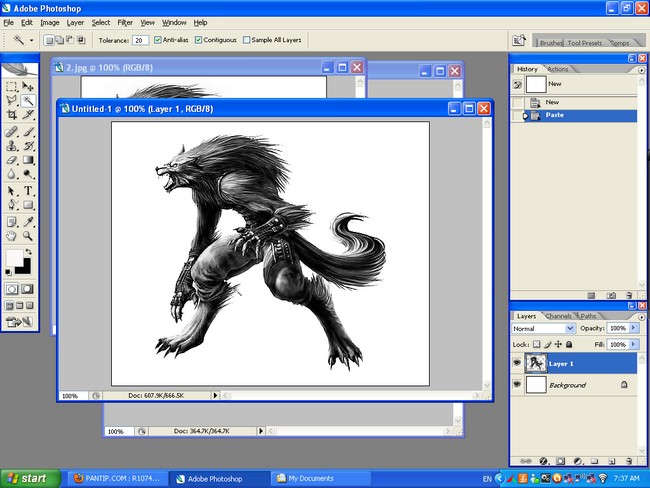The image size is (650, 488).
Task: Select the Slice tool
Action: (x=28, y=114)
